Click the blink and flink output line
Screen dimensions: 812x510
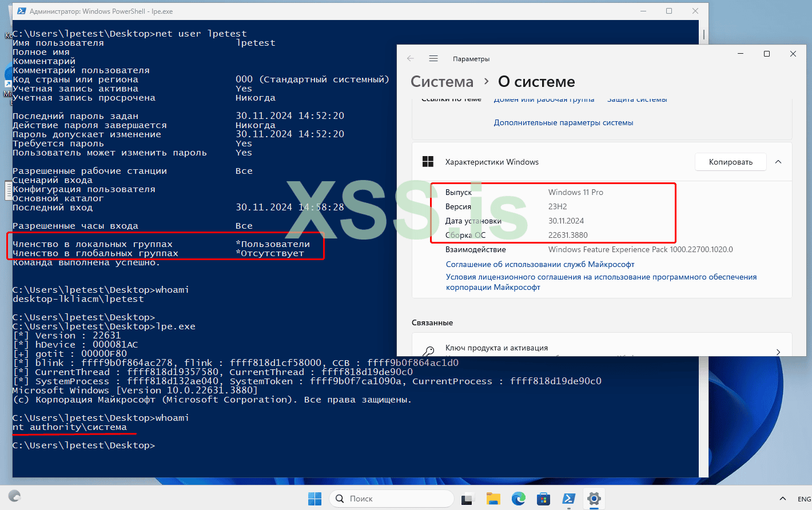(236, 363)
